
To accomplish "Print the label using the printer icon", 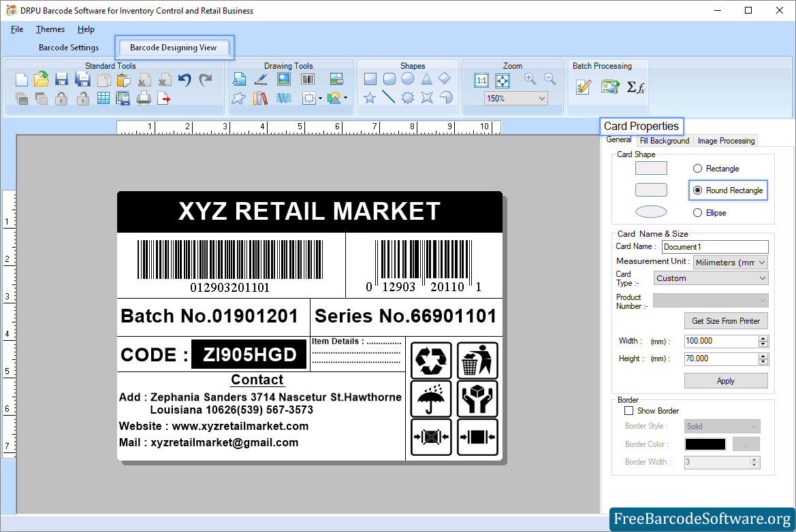I will click(144, 98).
